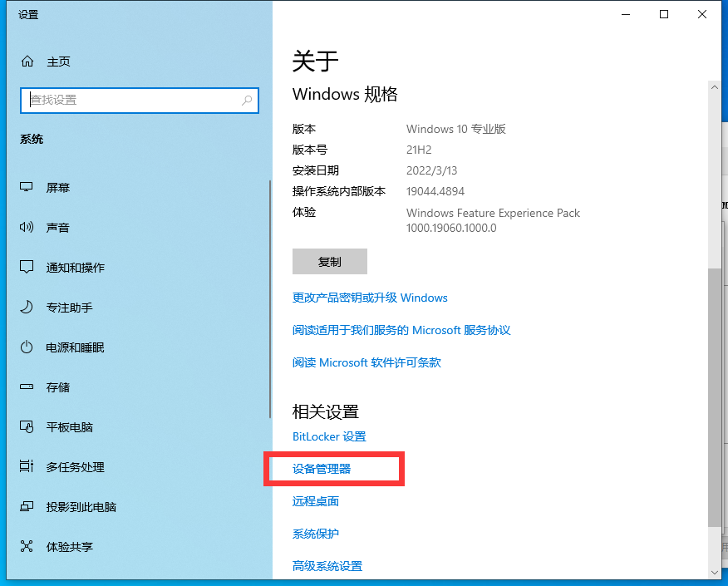Open 屏幕 display settings icon

[x=26, y=187]
